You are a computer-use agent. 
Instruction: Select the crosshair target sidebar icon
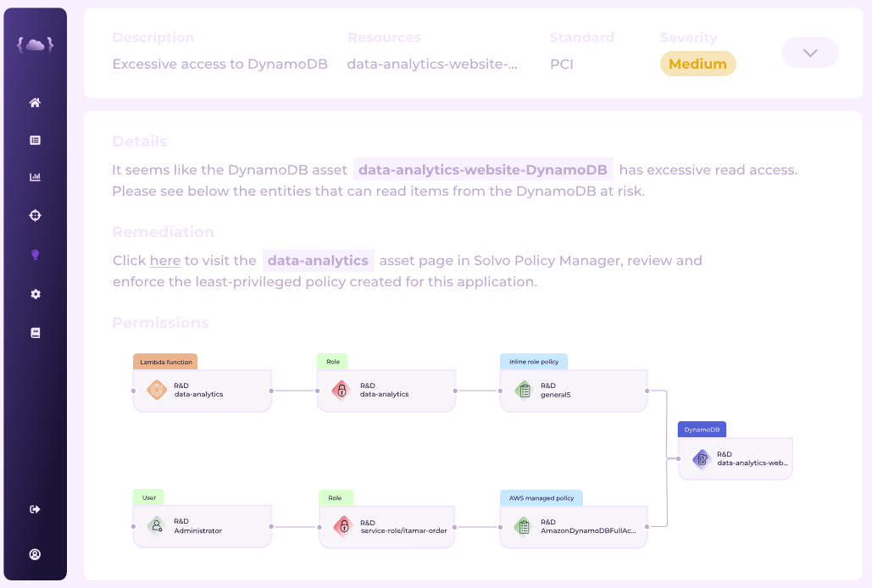point(35,215)
